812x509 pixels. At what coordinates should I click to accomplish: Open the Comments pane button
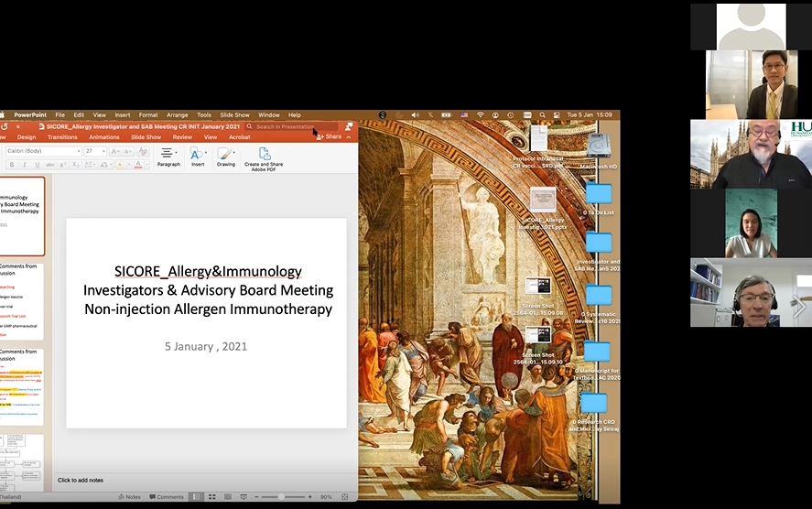(x=167, y=497)
